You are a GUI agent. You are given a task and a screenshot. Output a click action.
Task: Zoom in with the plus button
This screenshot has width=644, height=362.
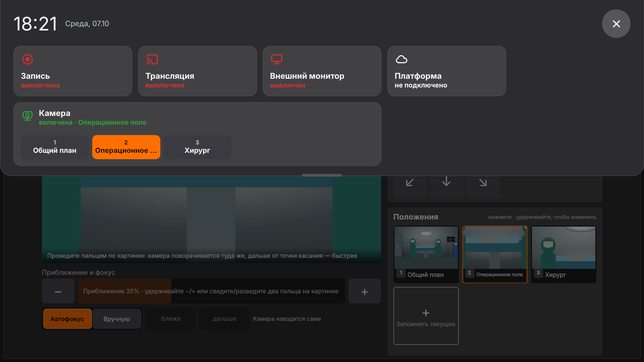click(x=365, y=291)
